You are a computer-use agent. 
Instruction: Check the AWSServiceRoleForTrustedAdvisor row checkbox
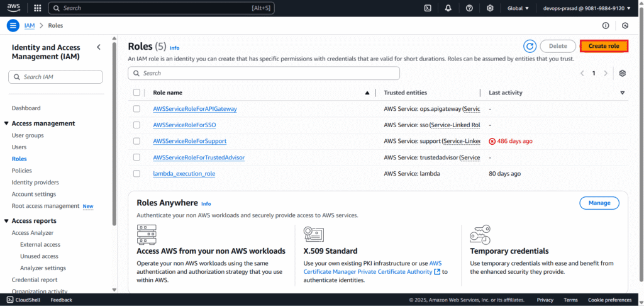[136, 157]
